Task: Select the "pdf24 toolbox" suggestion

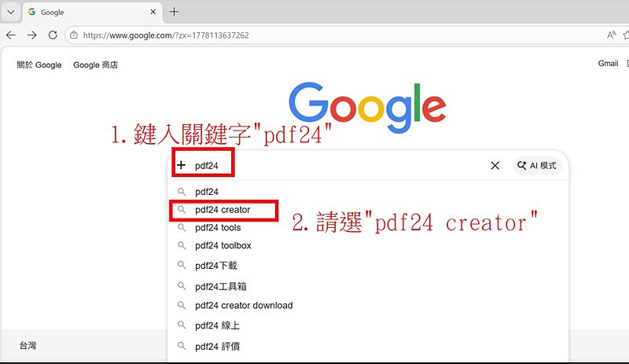Action: coord(368,245)
